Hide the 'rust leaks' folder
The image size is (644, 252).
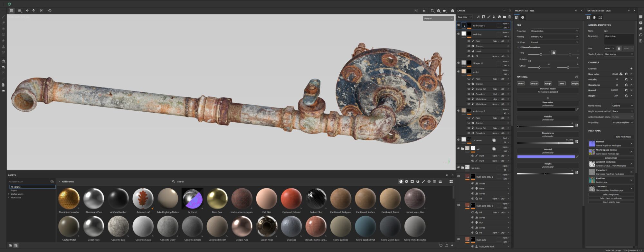[x=459, y=167]
